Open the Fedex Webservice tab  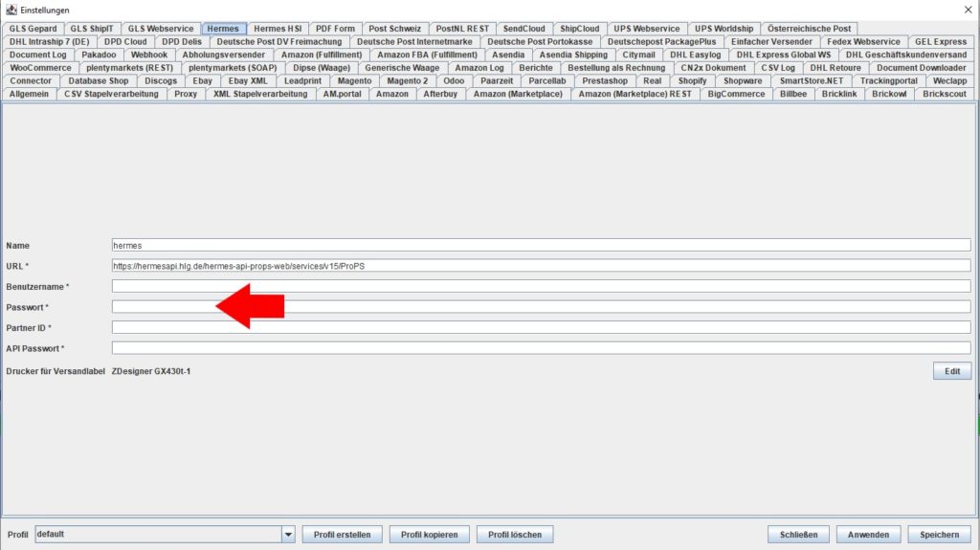[863, 42]
